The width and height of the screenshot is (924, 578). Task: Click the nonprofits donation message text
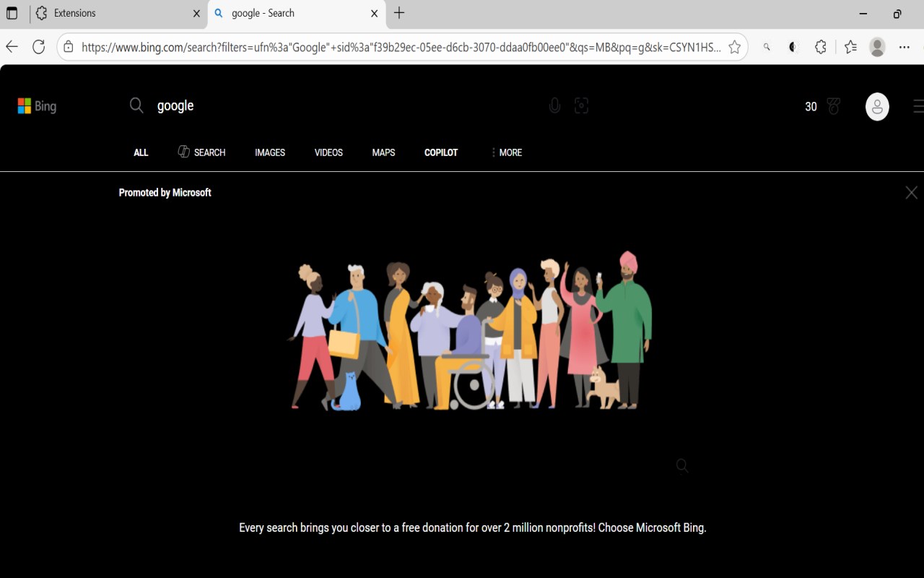coord(472,527)
